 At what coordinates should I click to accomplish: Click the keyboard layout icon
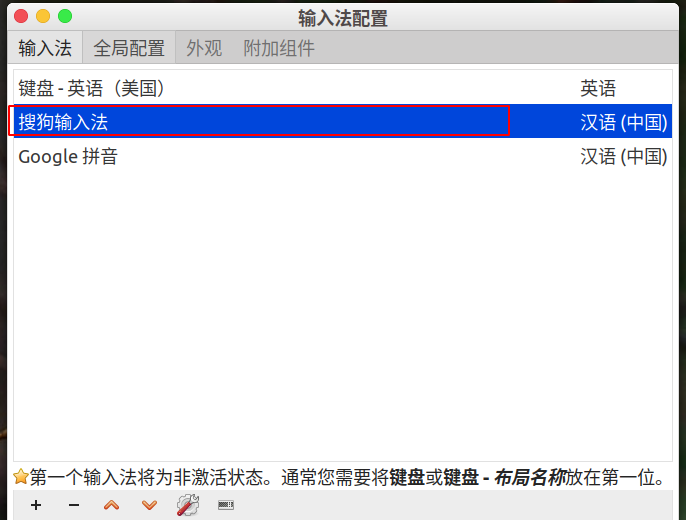226,505
